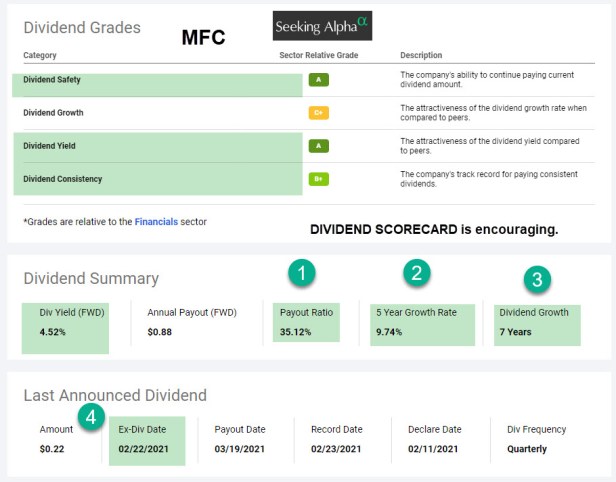The image size is (616, 482).
Task: Click the 5 Year Growth Rate value
Action: tap(387, 332)
